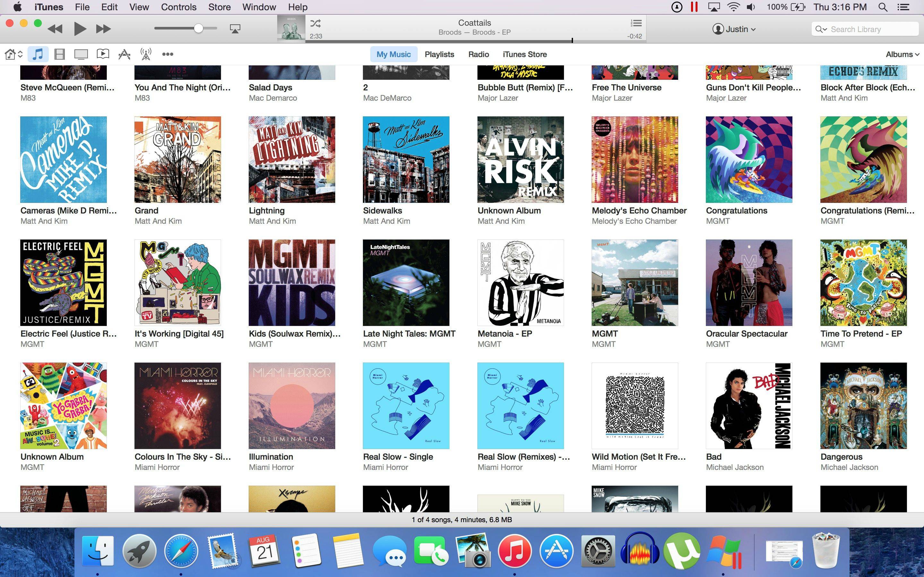This screenshot has width=924, height=577.
Task: Open the Justin account dropdown
Action: 734,29
